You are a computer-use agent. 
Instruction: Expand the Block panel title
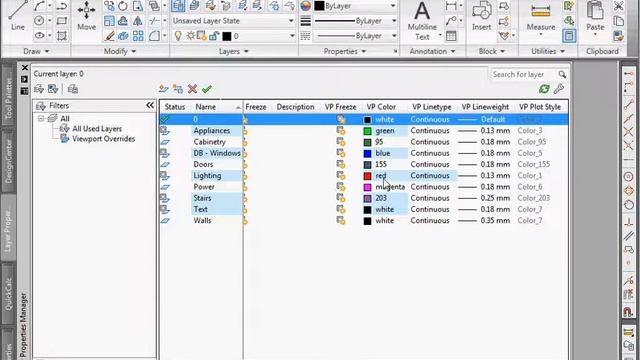[491, 51]
